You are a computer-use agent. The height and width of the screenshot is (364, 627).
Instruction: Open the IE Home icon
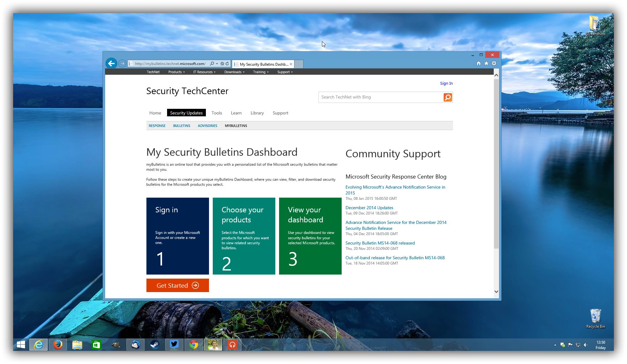(478, 63)
